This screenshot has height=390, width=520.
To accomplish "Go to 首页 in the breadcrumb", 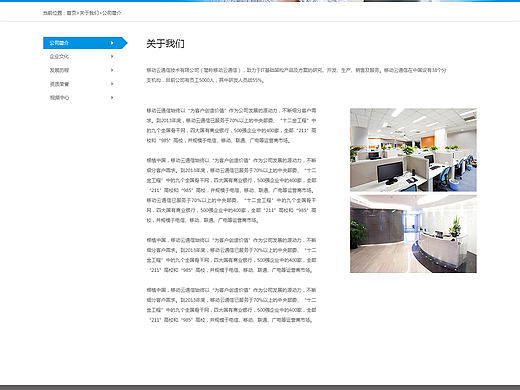I will pyautogui.click(x=71, y=13).
